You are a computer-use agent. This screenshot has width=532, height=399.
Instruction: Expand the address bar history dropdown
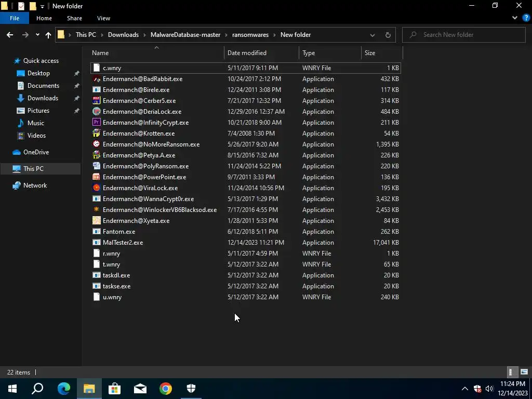[x=372, y=35]
